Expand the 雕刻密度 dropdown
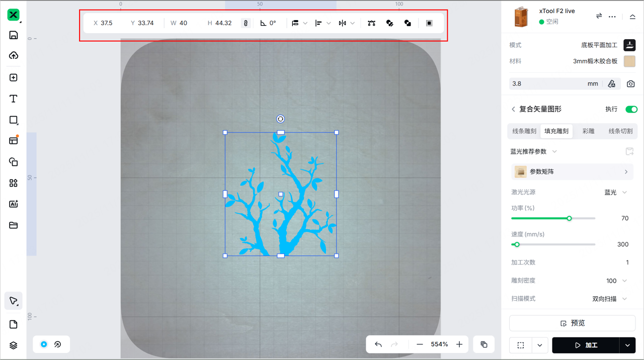This screenshot has height=360, width=644. 617,281
